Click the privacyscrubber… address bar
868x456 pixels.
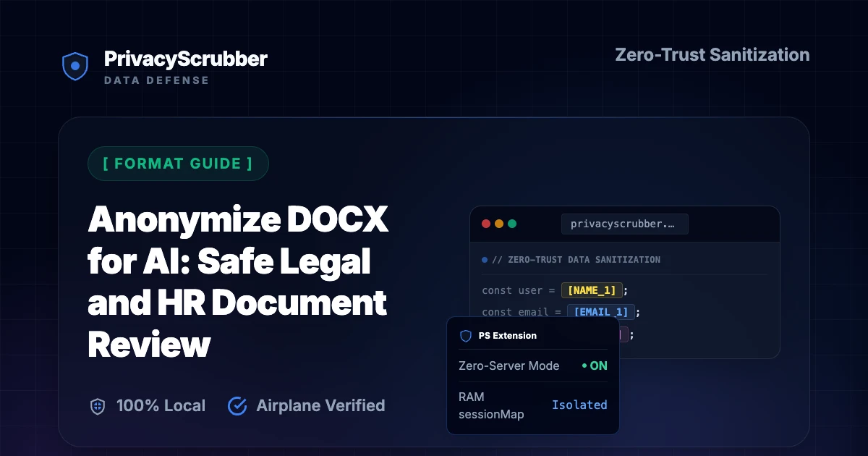pyautogui.click(x=625, y=224)
